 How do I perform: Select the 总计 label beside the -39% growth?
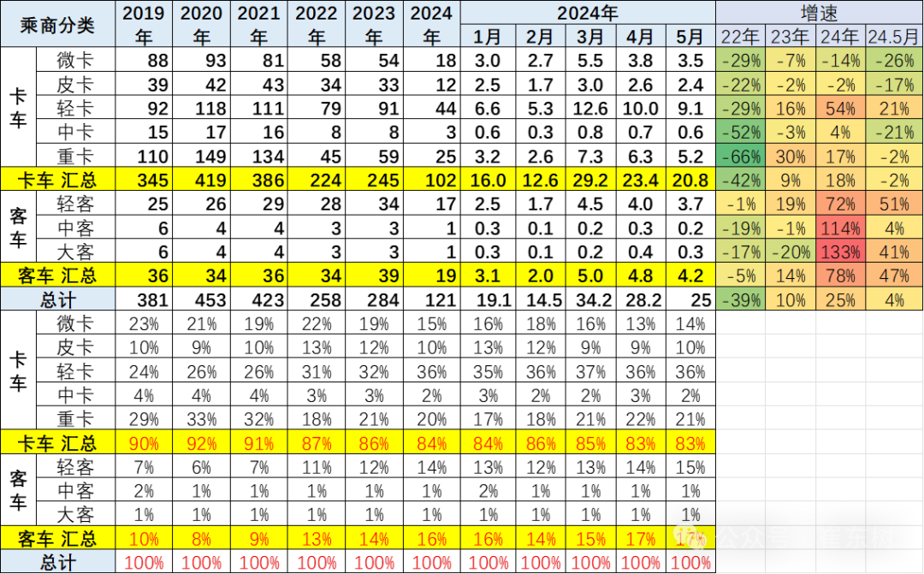pos(57,299)
